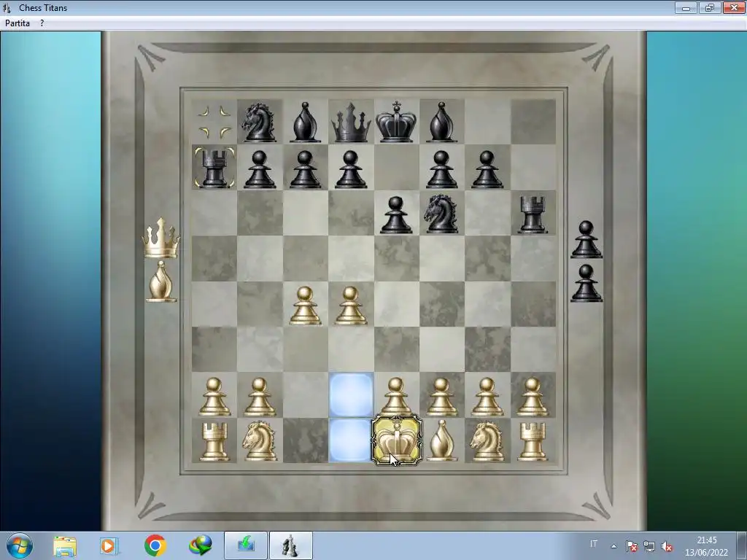Click the muted volume tray icon
The height and width of the screenshot is (560, 747).
(667, 546)
